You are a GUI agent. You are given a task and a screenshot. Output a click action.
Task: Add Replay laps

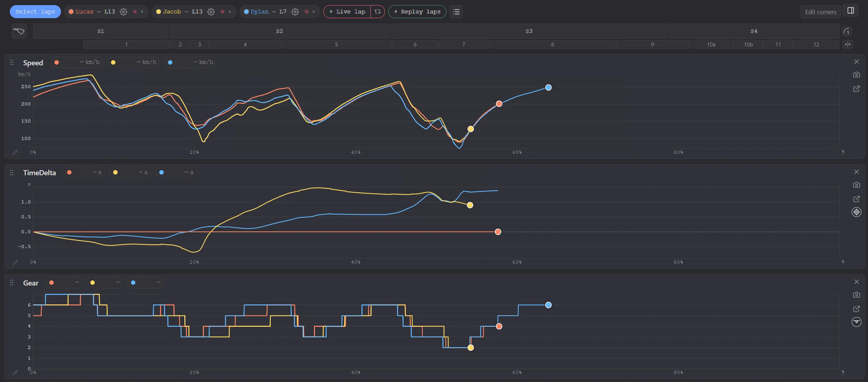coord(417,12)
